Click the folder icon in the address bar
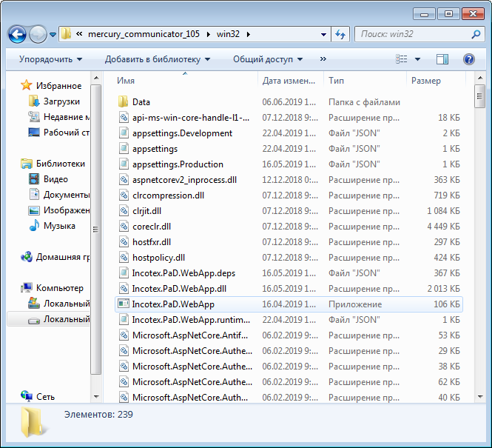This screenshot has height=448, width=492. [x=66, y=34]
